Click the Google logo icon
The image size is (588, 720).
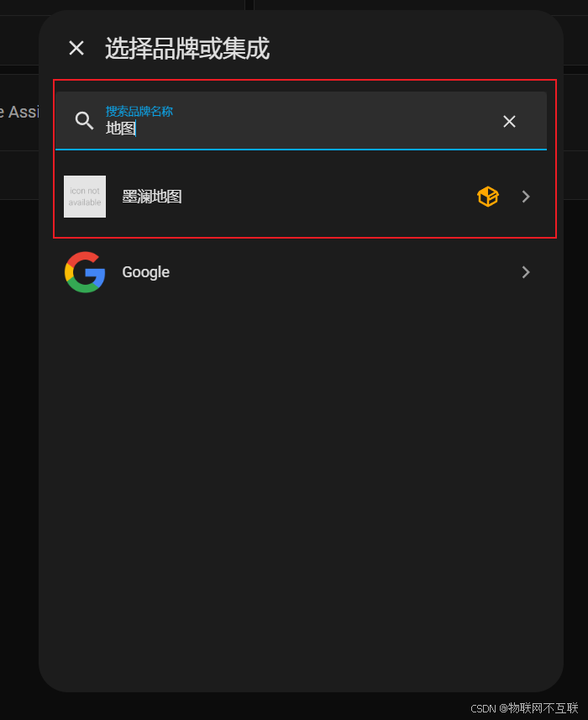[x=85, y=272]
